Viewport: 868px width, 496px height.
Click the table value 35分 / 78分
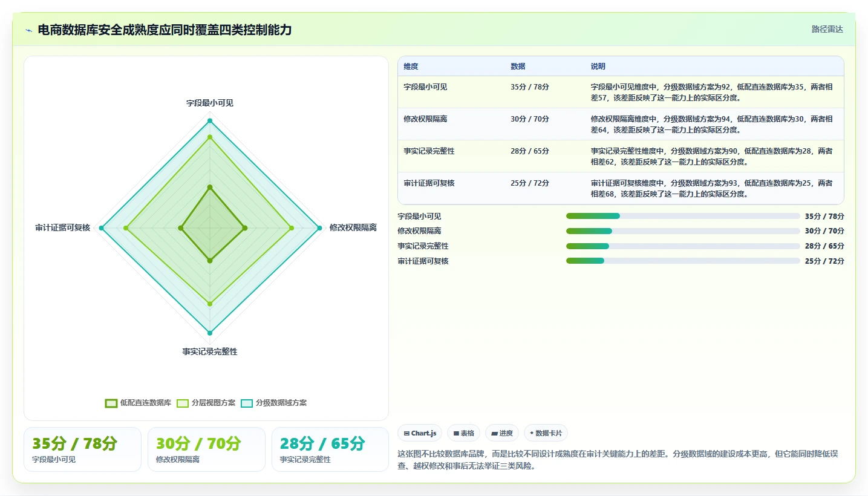point(530,86)
